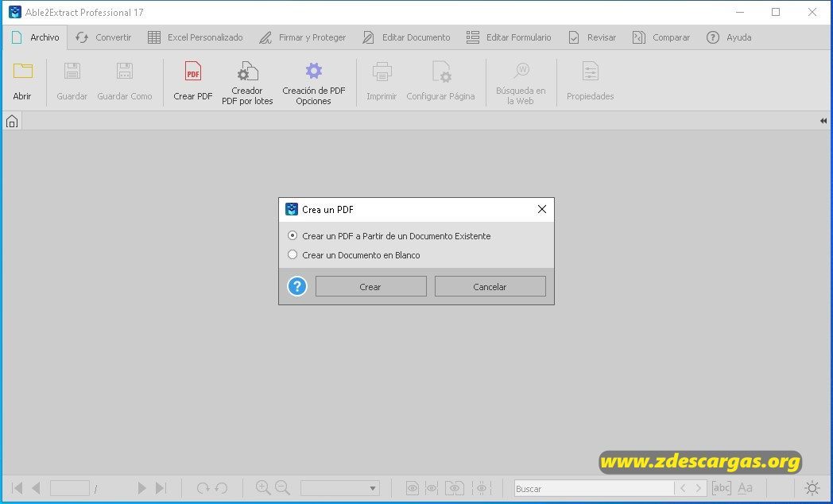Go to last page arrow
The height and width of the screenshot is (504, 833).
(161, 487)
